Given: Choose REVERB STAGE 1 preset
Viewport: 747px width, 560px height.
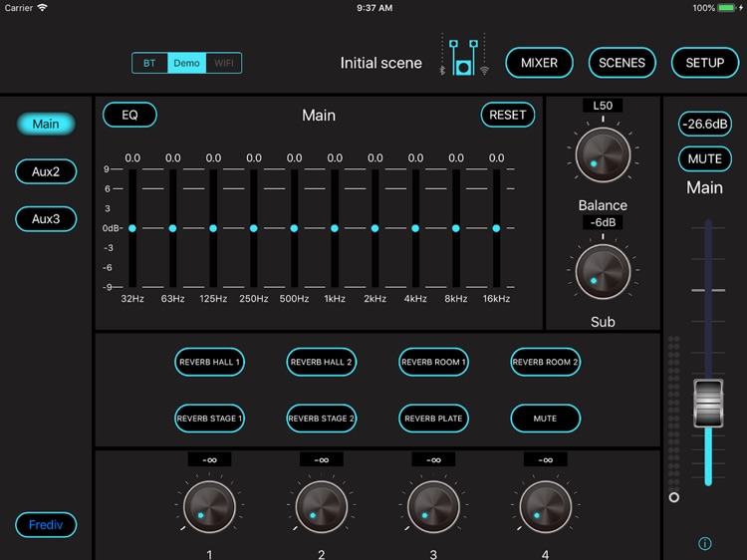Looking at the screenshot, I should (x=209, y=419).
